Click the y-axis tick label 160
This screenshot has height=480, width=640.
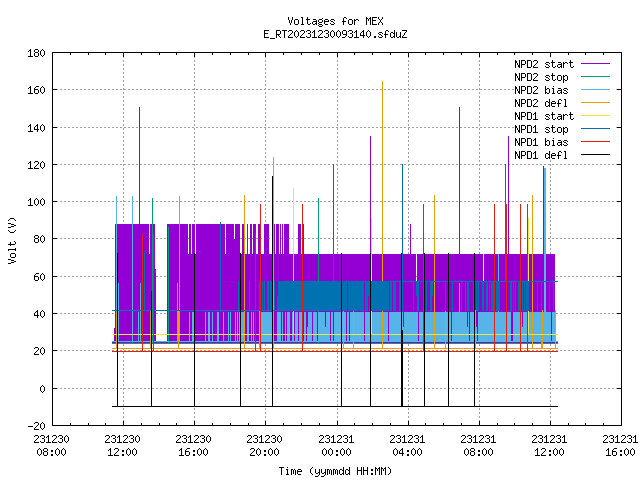click(x=36, y=90)
